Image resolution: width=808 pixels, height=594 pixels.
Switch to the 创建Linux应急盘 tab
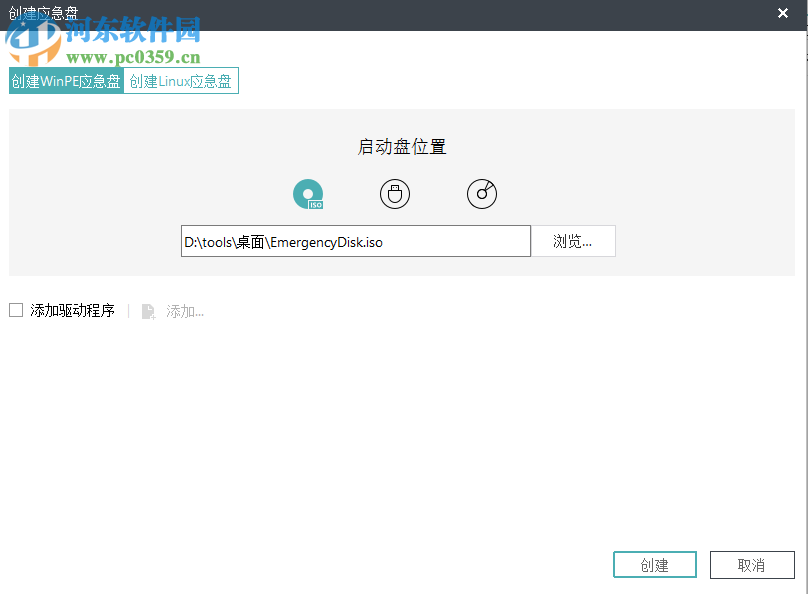[181, 81]
